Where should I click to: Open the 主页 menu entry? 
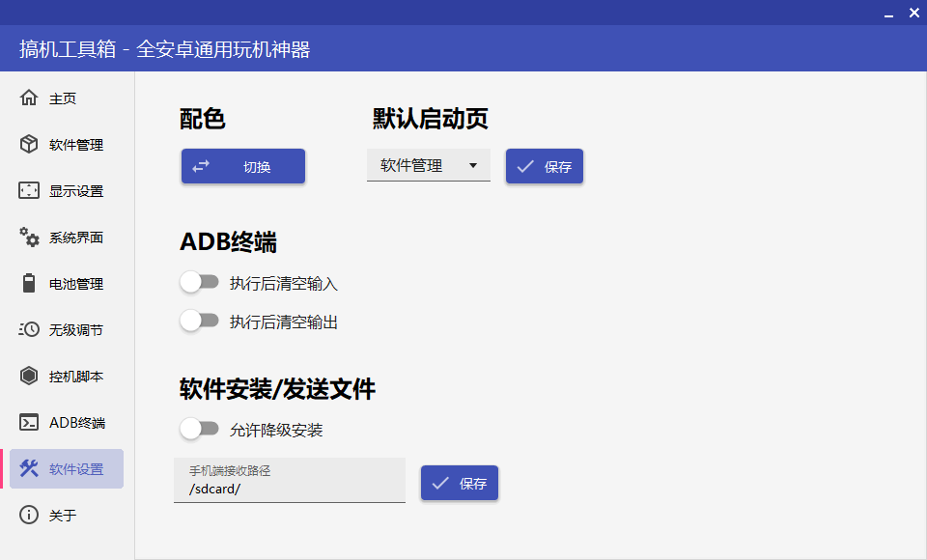click(63, 98)
